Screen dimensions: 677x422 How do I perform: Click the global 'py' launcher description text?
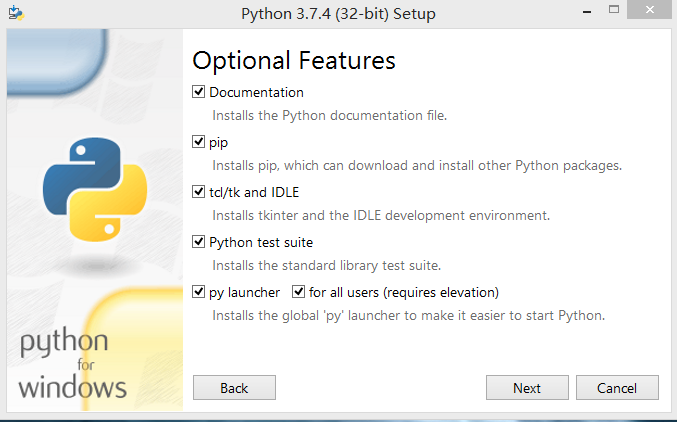(x=408, y=315)
